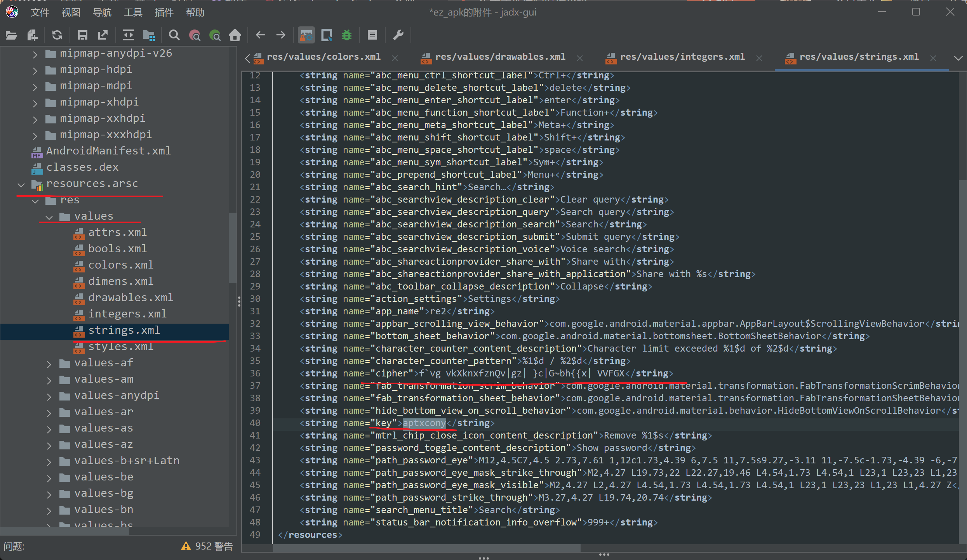The image size is (967, 560).
Task: Save all using floppy disk icon
Action: click(x=82, y=35)
